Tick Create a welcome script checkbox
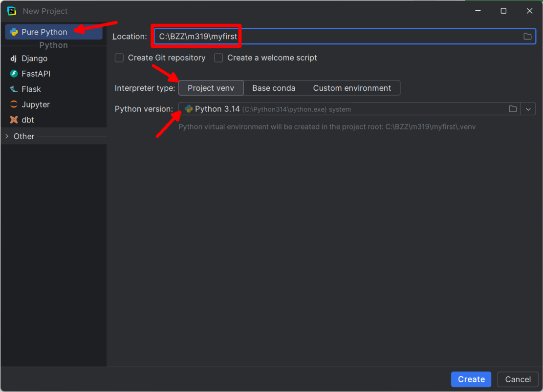The image size is (543, 392). click(x=218, y=58)
